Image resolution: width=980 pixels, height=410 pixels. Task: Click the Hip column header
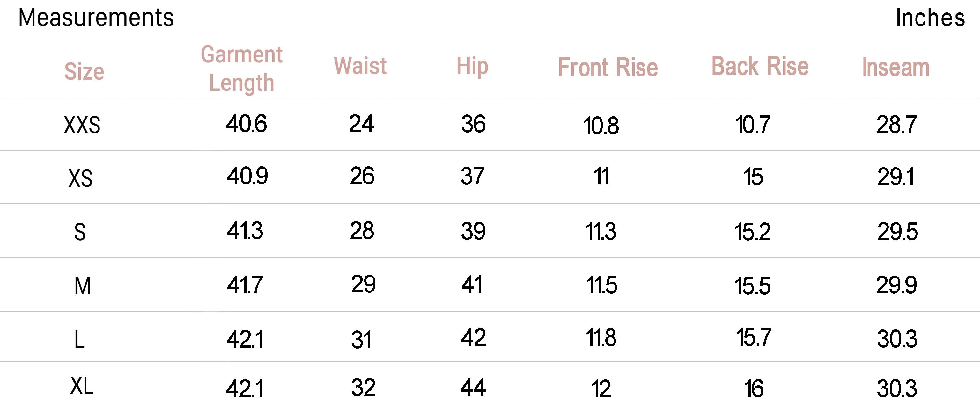coord(472,67)
